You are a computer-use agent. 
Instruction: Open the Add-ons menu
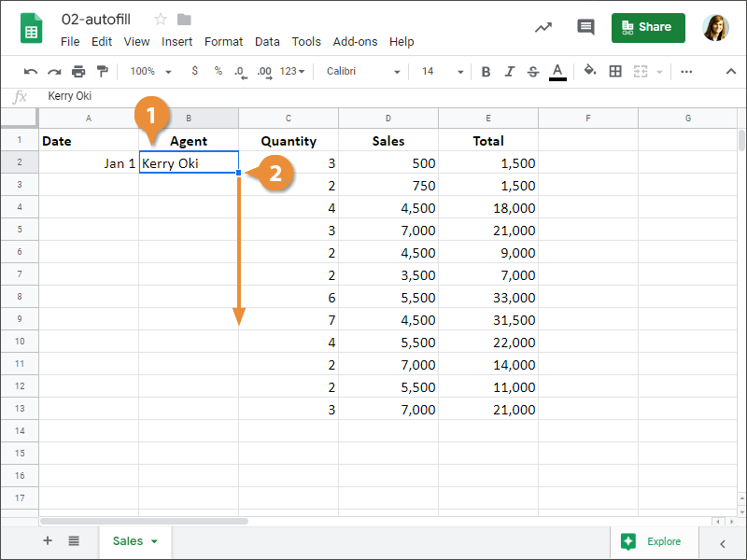tap(355, 42)
